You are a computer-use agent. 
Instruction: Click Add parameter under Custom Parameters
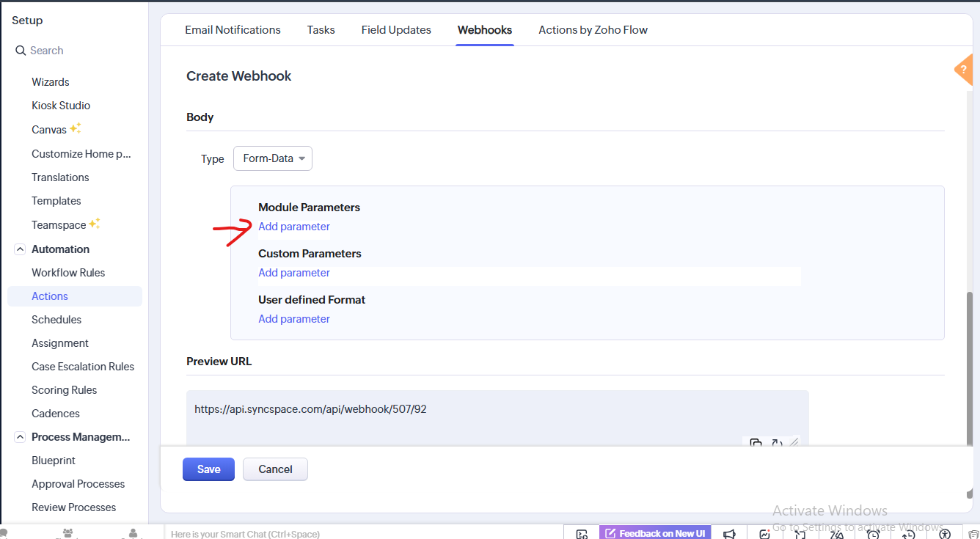click(294, 273)
